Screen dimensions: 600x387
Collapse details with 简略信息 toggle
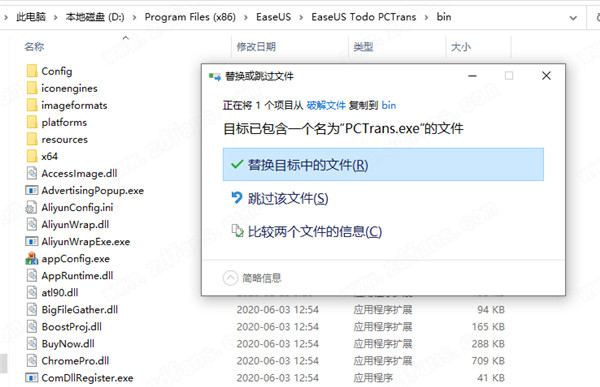pos(252,278)
